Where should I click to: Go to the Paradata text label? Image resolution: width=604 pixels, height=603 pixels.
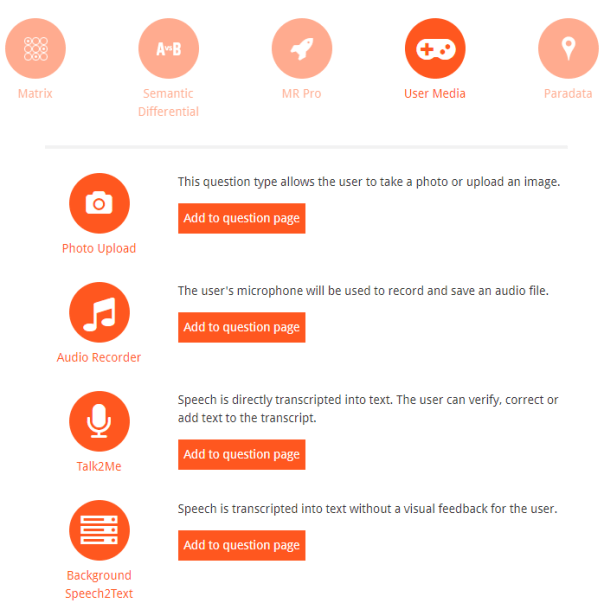click(568, 94)
